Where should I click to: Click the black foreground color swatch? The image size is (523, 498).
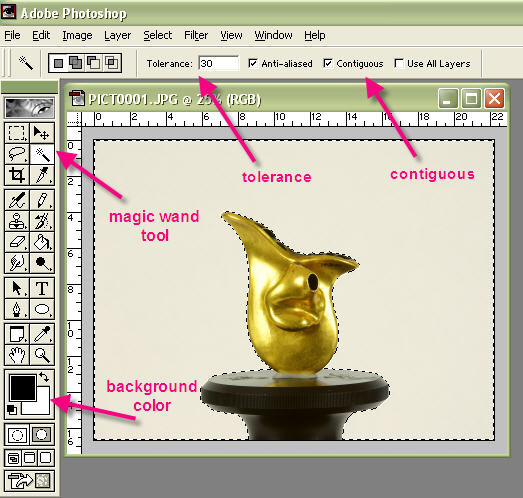[23, 387]
